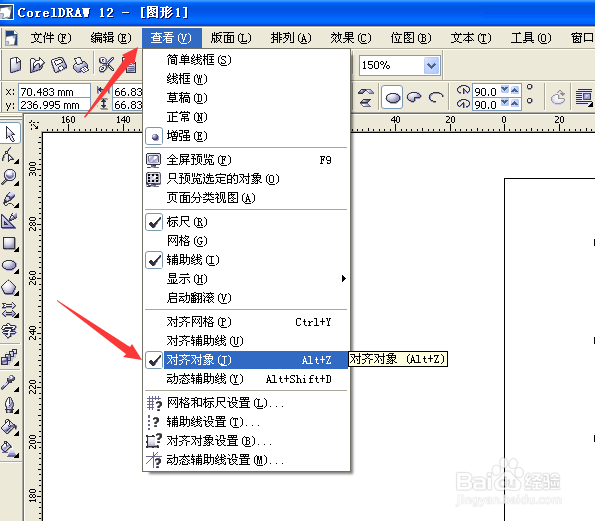Select Enhanced (增强) view mode

[246, 136]
